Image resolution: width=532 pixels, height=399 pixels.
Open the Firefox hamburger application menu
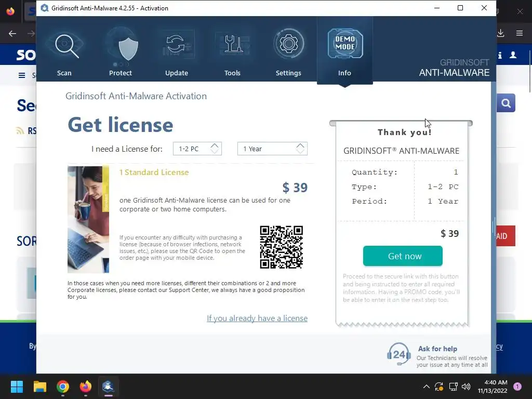[x=520, y=33]
